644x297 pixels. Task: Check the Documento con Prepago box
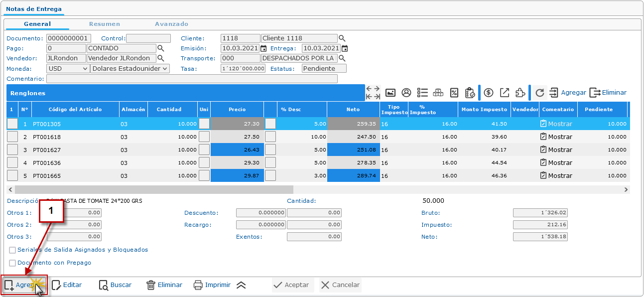click(x=12, y=263)
